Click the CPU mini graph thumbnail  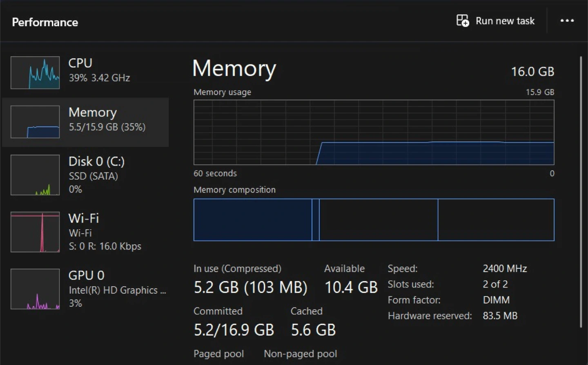35,73
